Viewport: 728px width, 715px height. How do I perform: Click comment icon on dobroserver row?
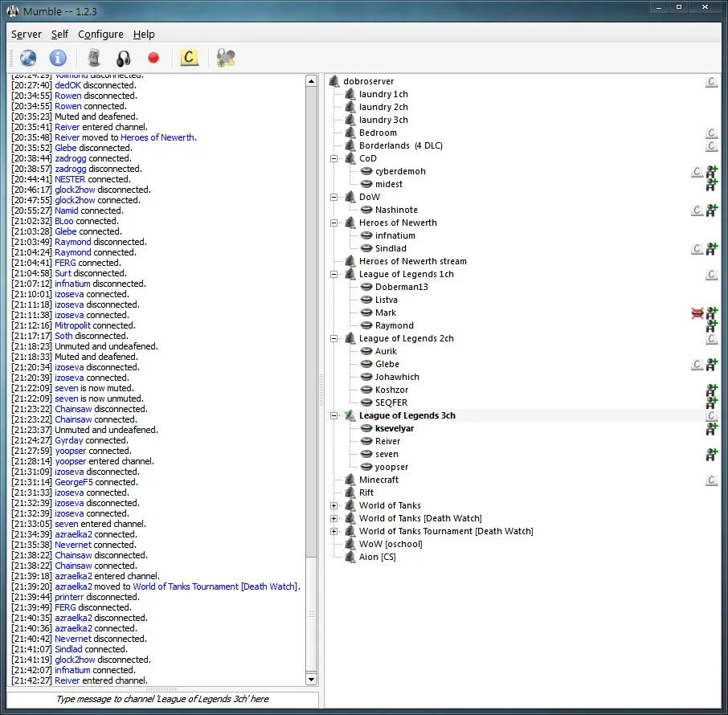point(711,81)
